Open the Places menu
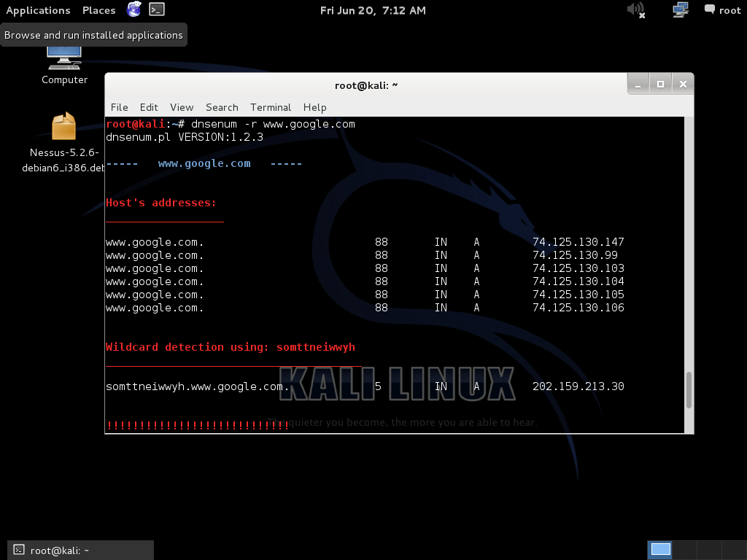747x560 pixels. 99,10
